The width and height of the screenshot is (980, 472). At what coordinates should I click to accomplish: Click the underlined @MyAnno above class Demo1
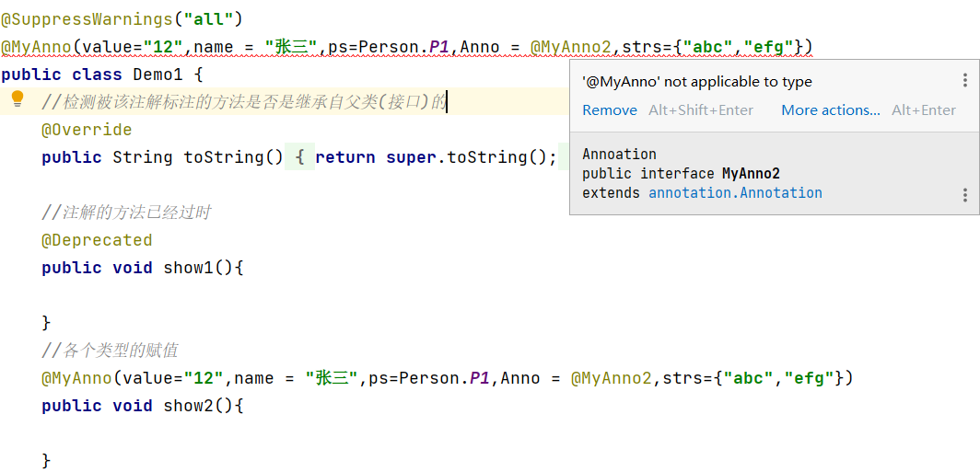(36, 47)
